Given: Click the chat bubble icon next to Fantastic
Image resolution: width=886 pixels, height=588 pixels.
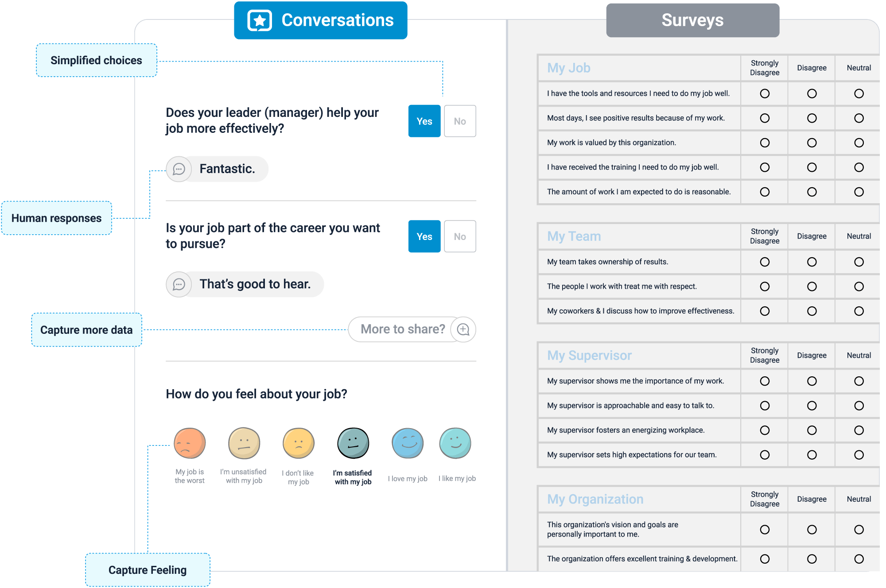Looking at the screenshot, I should [179, 169].
